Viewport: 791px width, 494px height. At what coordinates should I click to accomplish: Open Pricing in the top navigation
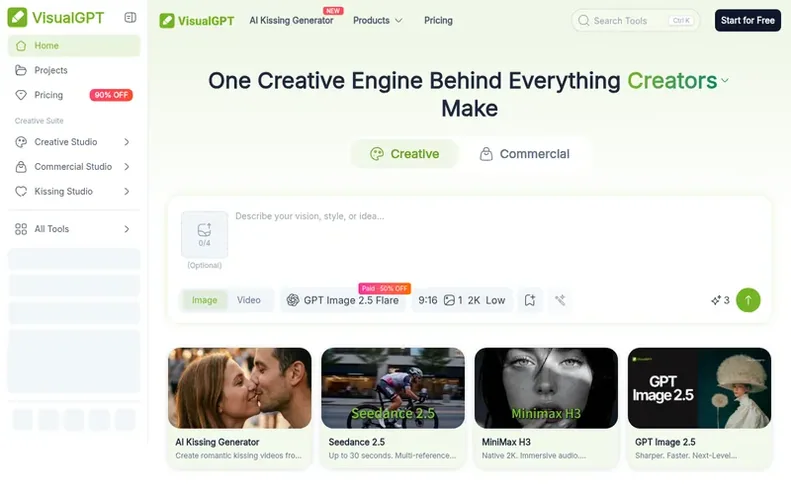pos(438,21)
